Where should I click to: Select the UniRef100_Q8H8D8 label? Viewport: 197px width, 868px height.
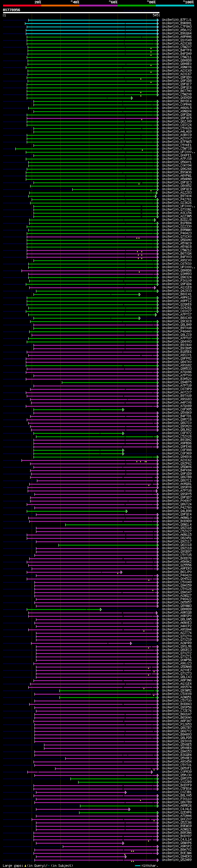coord(176,61)
